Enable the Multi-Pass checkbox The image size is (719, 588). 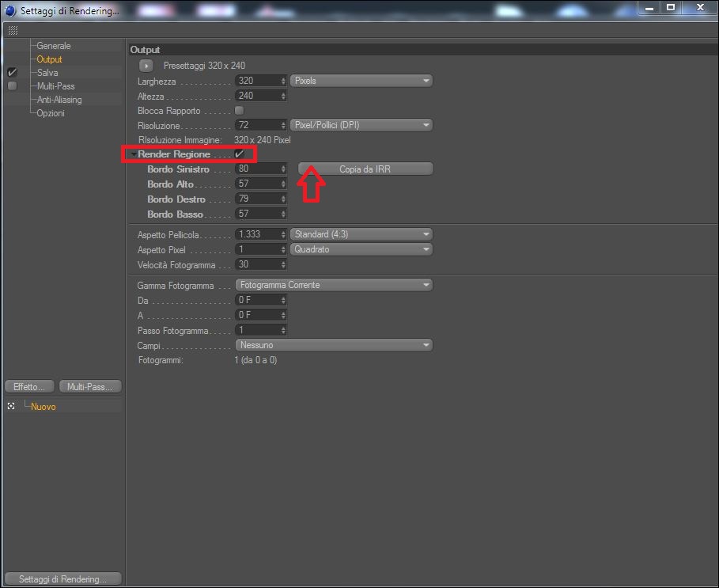[x=13, y=85]
